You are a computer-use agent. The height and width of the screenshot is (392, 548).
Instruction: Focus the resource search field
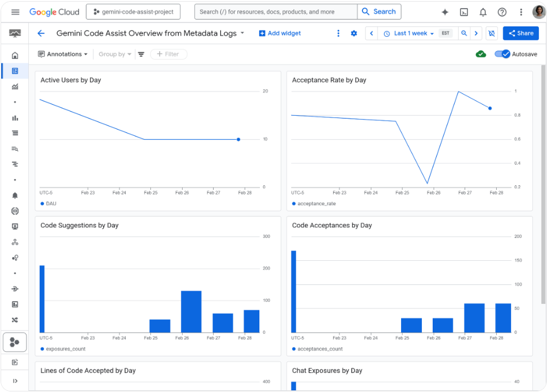coord(276,12)
